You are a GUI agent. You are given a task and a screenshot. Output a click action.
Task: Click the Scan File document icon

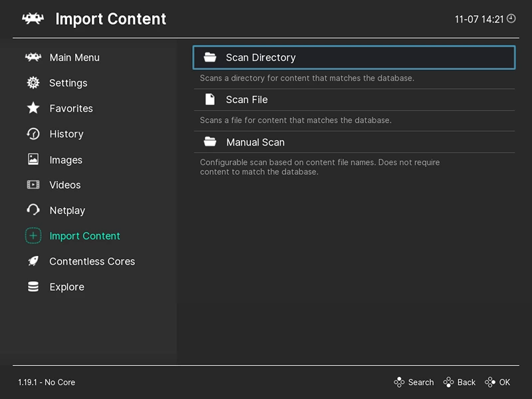click(x=210, y=99)
